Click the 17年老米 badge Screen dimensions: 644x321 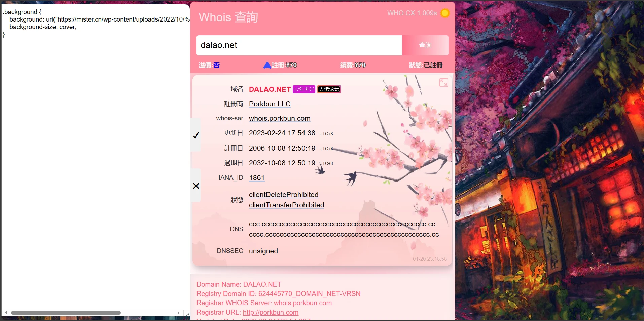[x=304, y=89]
